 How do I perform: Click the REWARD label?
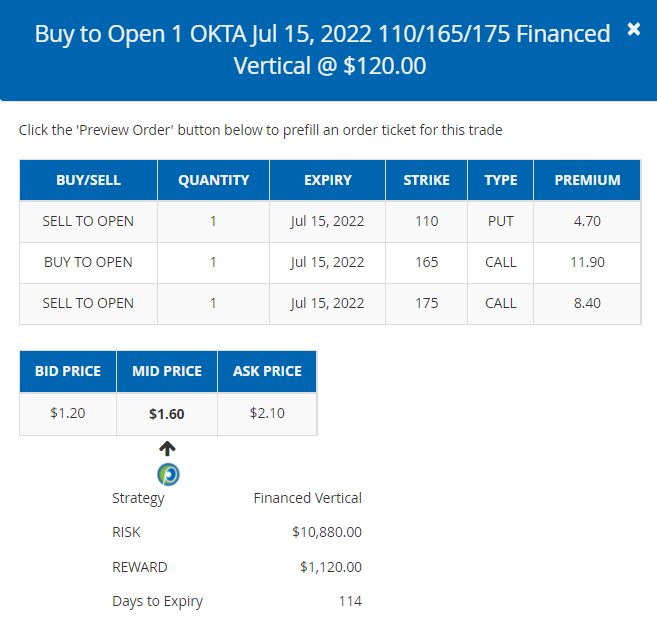tap(140, 567)
